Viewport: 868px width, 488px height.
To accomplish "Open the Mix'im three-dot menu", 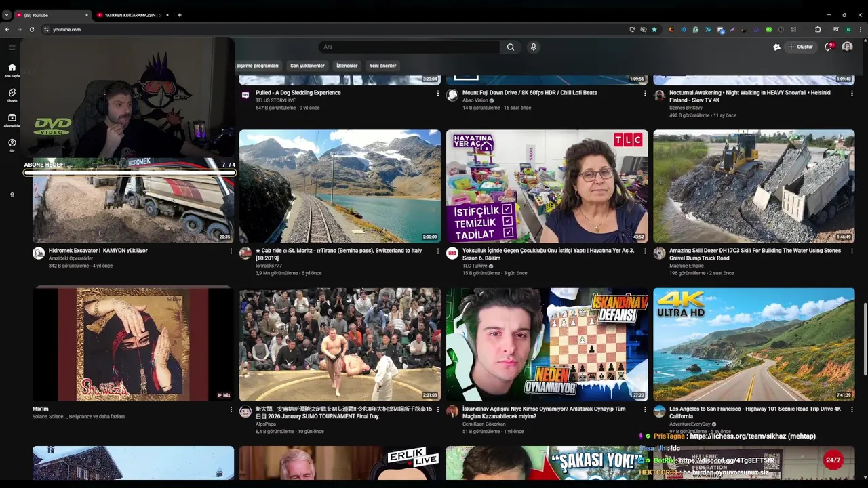I will (231, 410).
